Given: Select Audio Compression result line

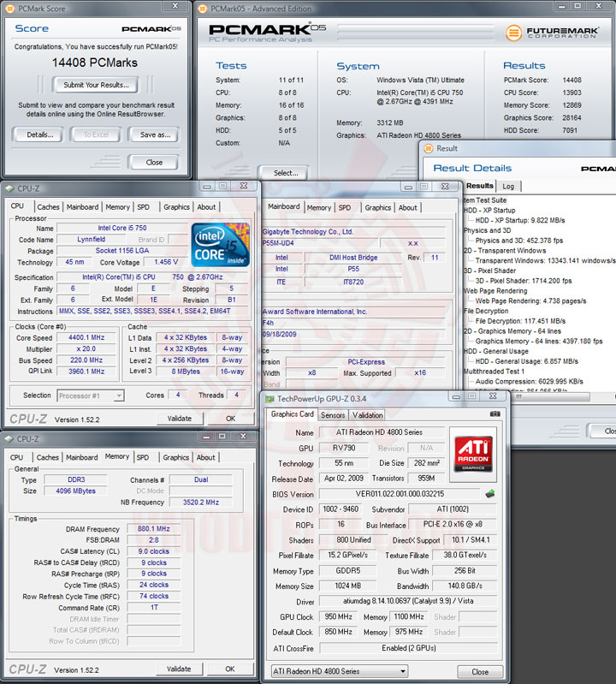Looking at the screenshot, I should point(530,381).
